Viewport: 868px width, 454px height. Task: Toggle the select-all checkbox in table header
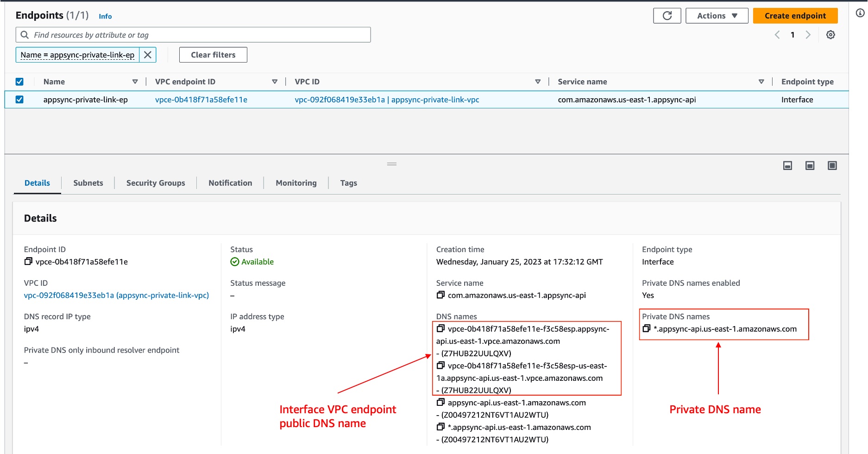pos(19,82)
